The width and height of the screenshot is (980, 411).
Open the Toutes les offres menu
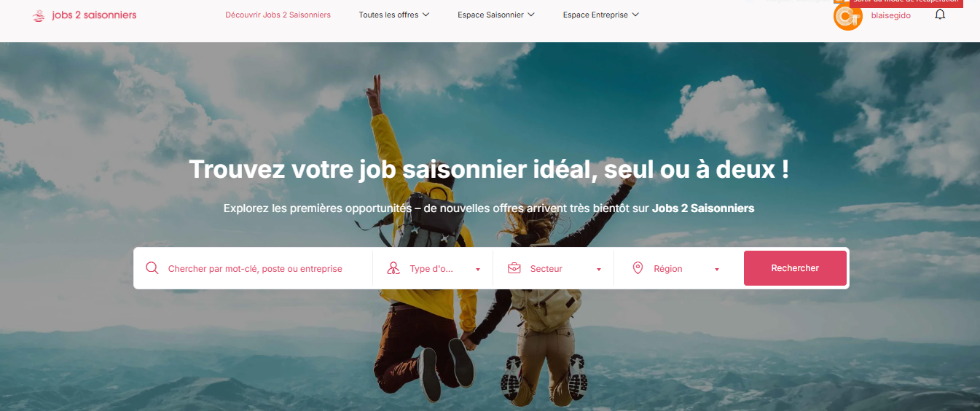[x=393, y=15]
